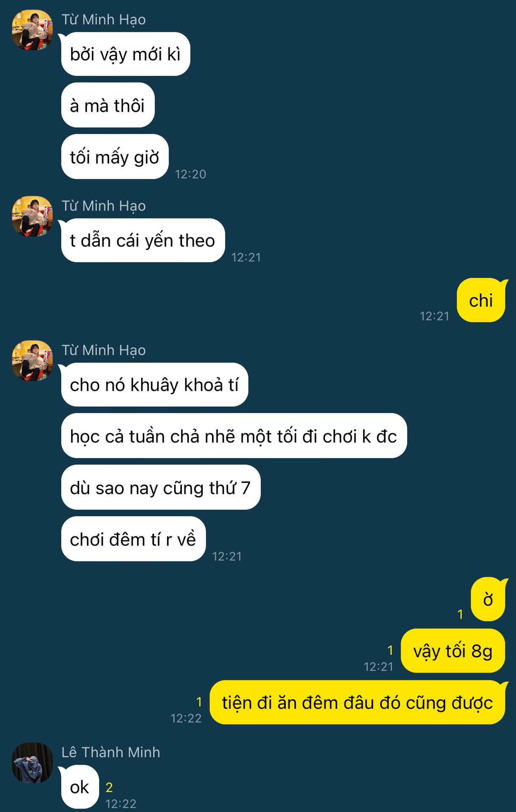Tap the read count '2' beside 'ok'
This screenshot has height=812, width=516.
pyautogui.click(x=109, y=787)
